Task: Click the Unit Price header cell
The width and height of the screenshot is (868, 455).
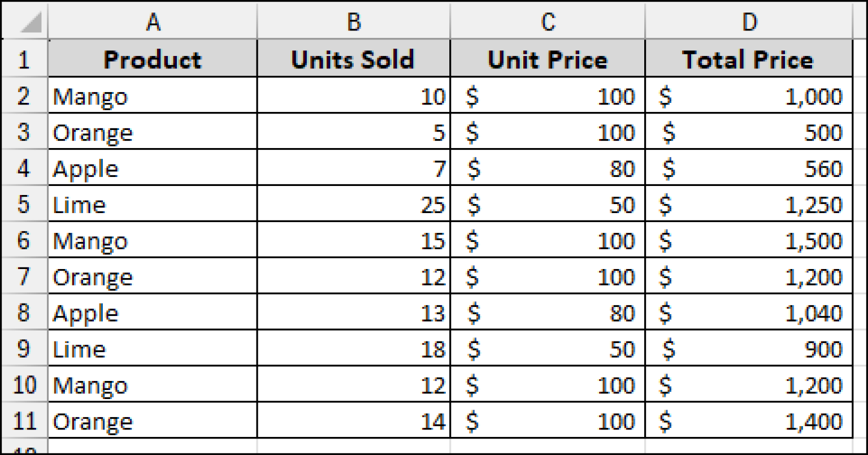Action: [x=546, y=59]
